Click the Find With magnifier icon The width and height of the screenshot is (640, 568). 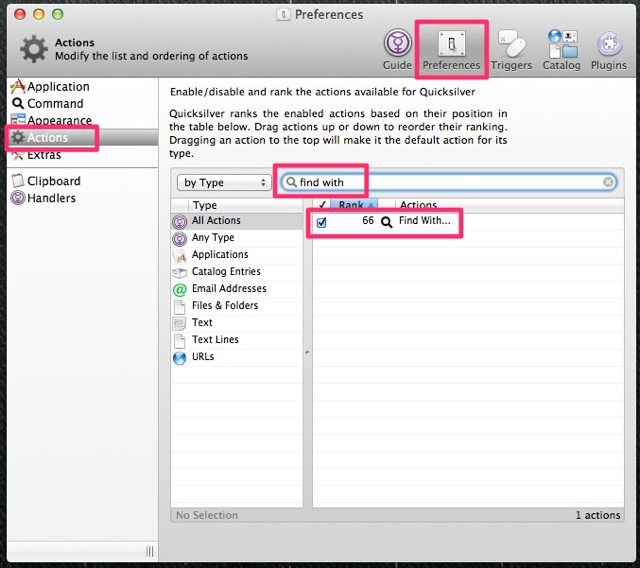[386, 222]
